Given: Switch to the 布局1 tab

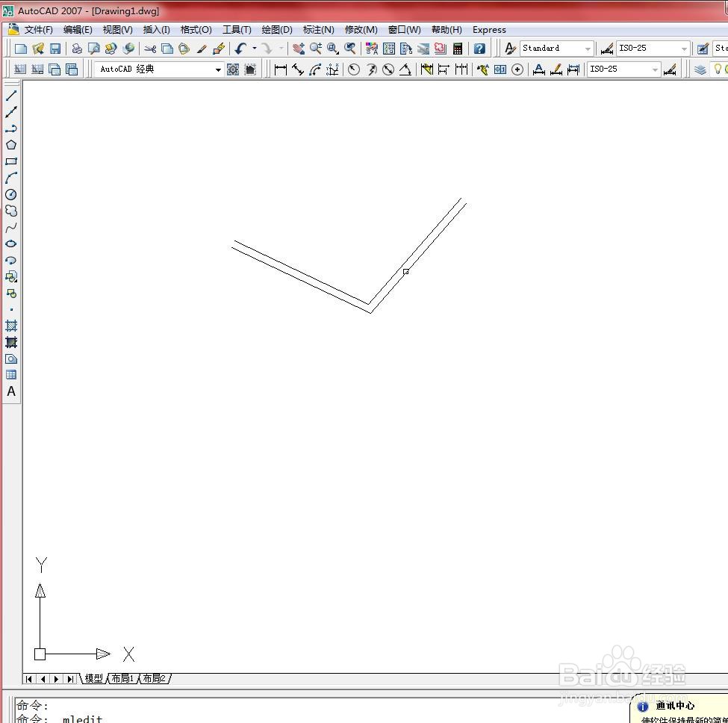Looking at the screenshot, I should click(x=122, y=678).
